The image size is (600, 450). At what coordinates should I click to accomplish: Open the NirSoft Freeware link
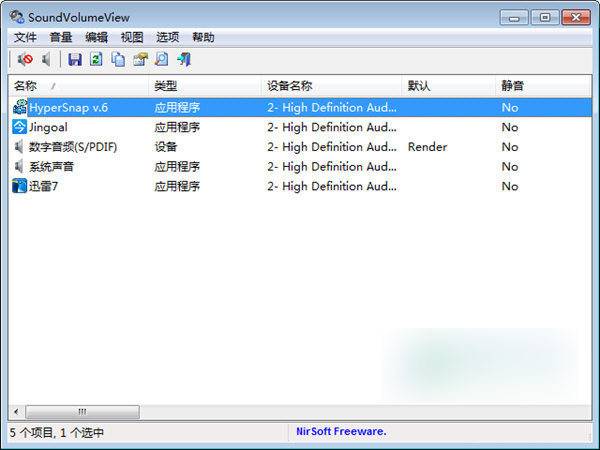[341, 432]
